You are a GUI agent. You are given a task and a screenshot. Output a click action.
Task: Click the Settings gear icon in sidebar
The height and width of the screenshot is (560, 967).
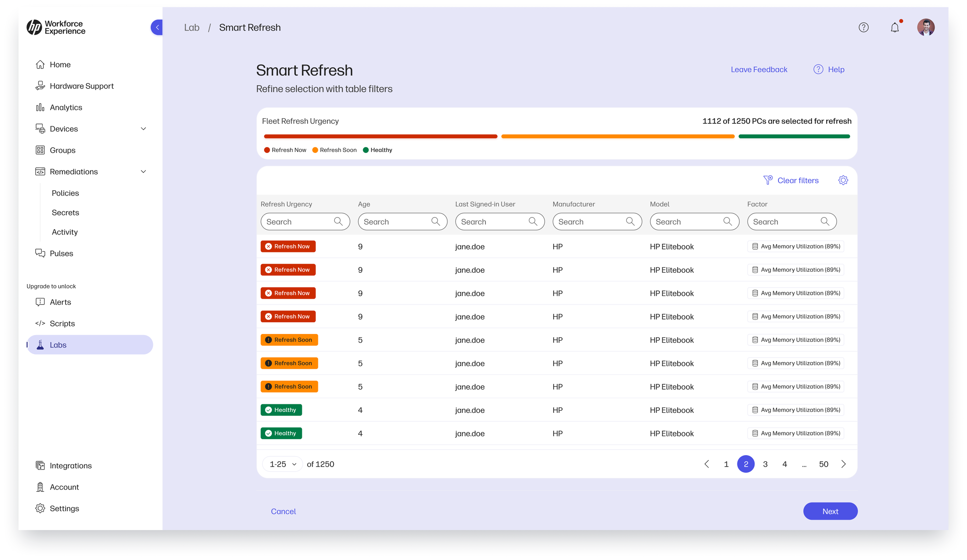coord(40,508)
